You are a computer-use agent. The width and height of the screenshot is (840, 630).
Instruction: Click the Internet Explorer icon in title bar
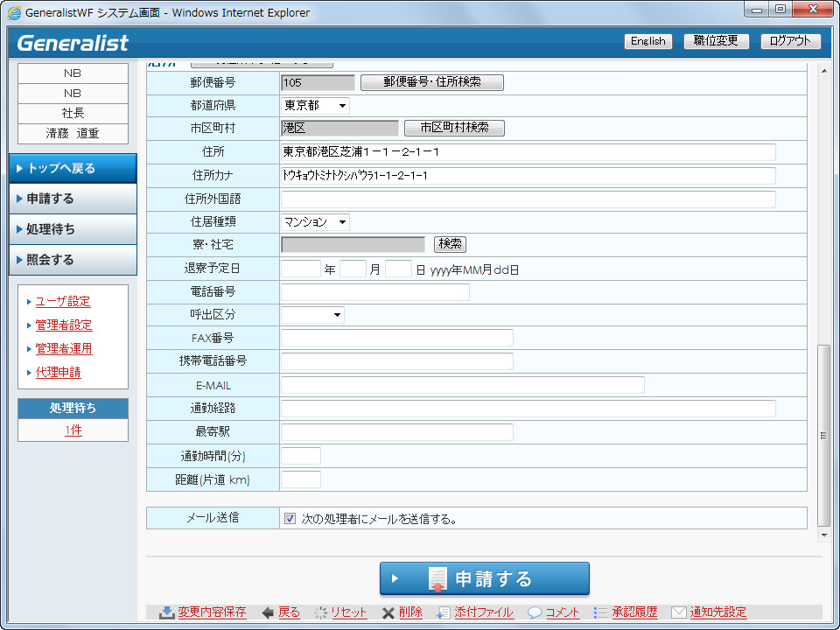click(x=14, y=12)
